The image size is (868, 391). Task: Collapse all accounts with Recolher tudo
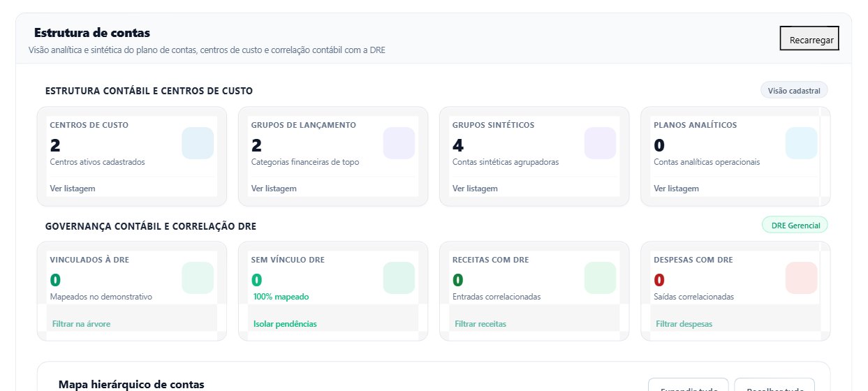[x=774, y=385]
